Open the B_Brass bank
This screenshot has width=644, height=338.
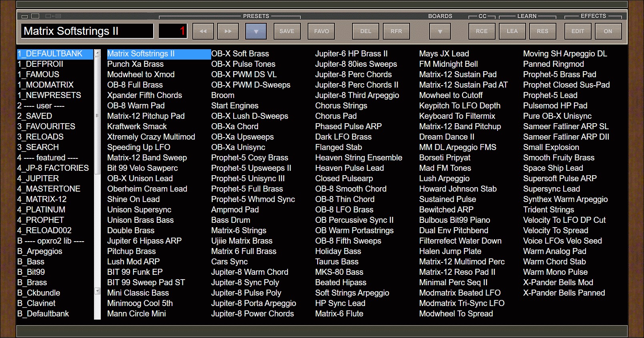pos(32,282)
